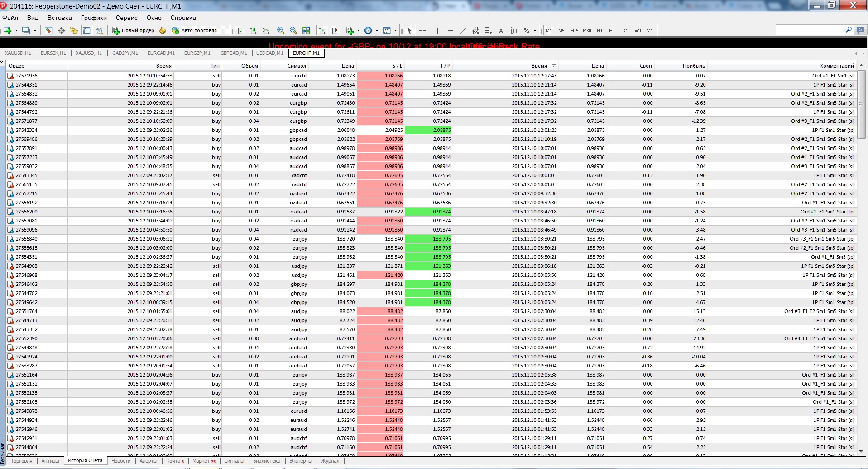Draw a vertical line tool
Screen dimensions: 868x469
pyautogui.click(x=437, y=30)
